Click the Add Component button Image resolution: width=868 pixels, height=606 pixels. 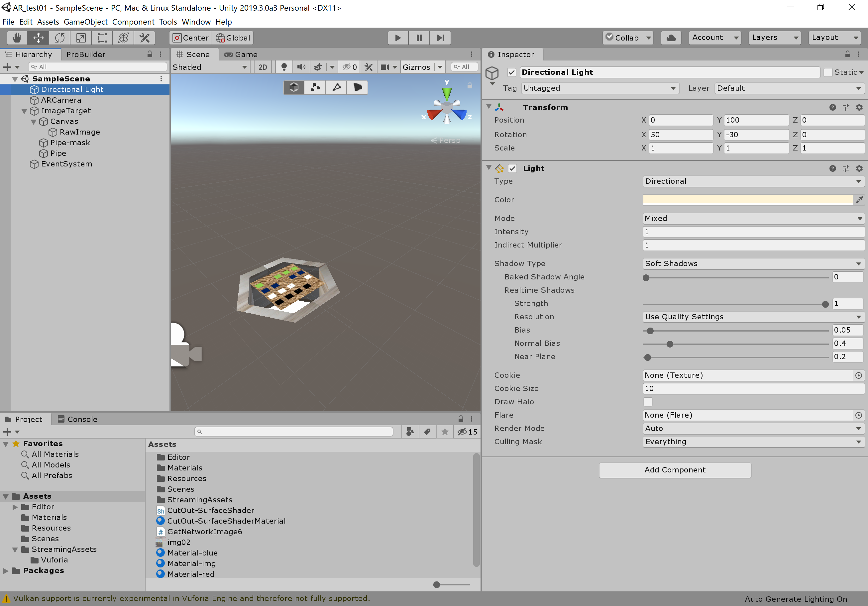(x=675, y=470)
